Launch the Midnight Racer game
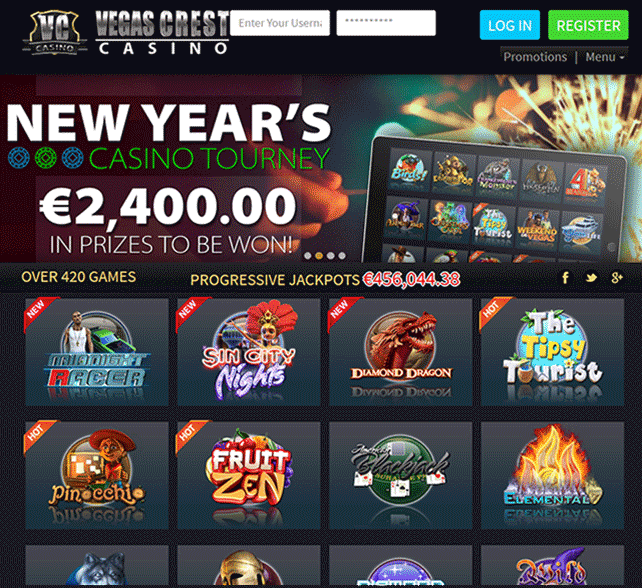The image size is (642, 588). tap(97, 352)
